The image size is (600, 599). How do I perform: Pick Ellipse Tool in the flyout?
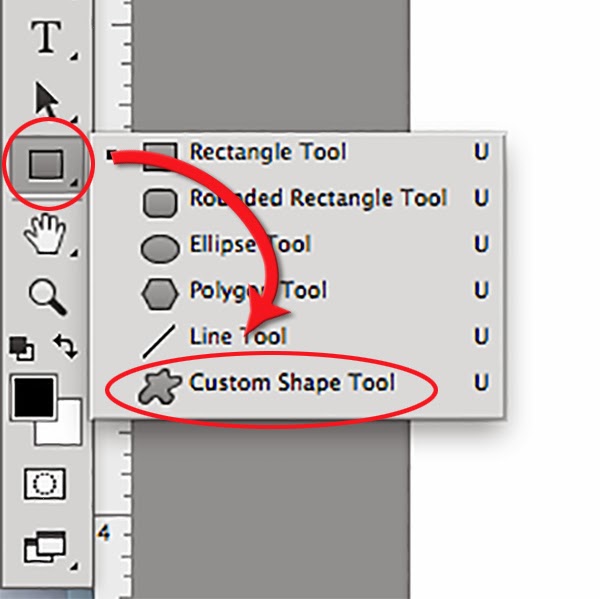pyautogui.click(x=250, y=245)
